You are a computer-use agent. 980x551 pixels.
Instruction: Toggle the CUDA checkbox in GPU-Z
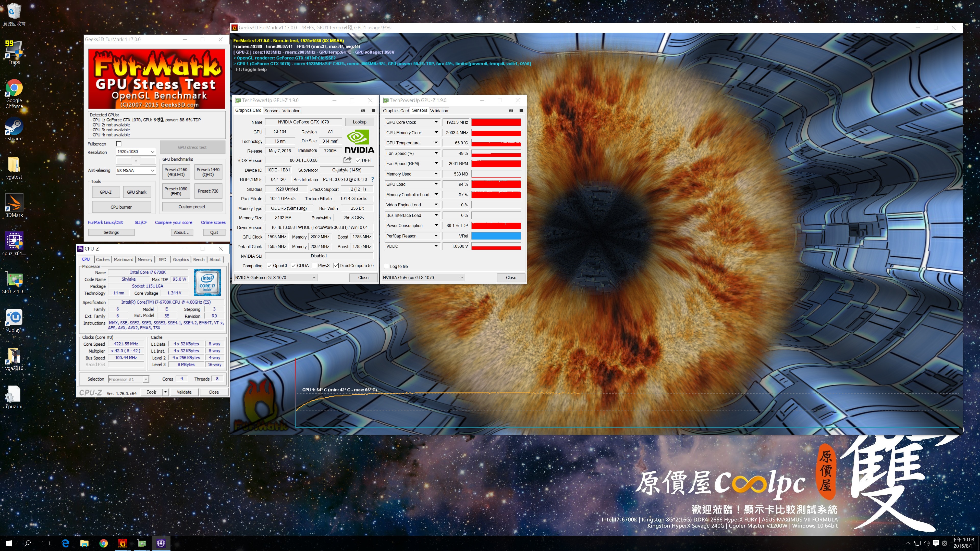(x=293, y=266)
